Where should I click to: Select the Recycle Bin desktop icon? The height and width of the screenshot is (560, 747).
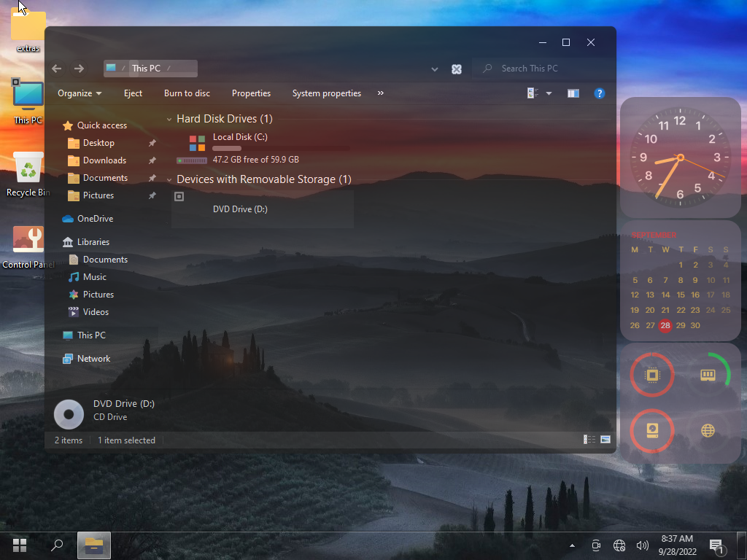pyautogui.click(x=28, y=174)
